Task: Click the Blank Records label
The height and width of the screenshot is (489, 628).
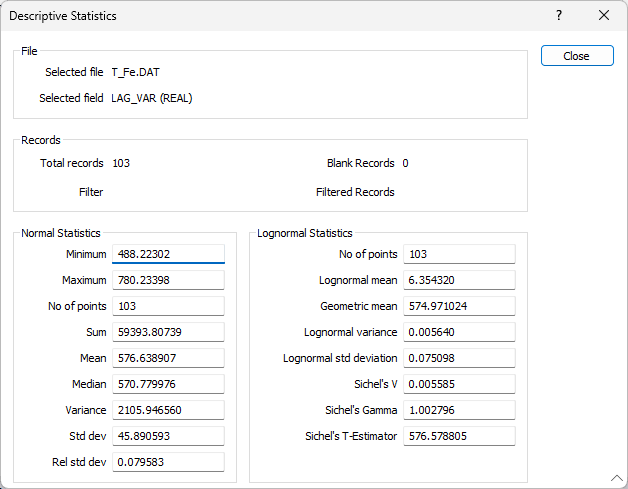Action: click(x=361, y=163)
